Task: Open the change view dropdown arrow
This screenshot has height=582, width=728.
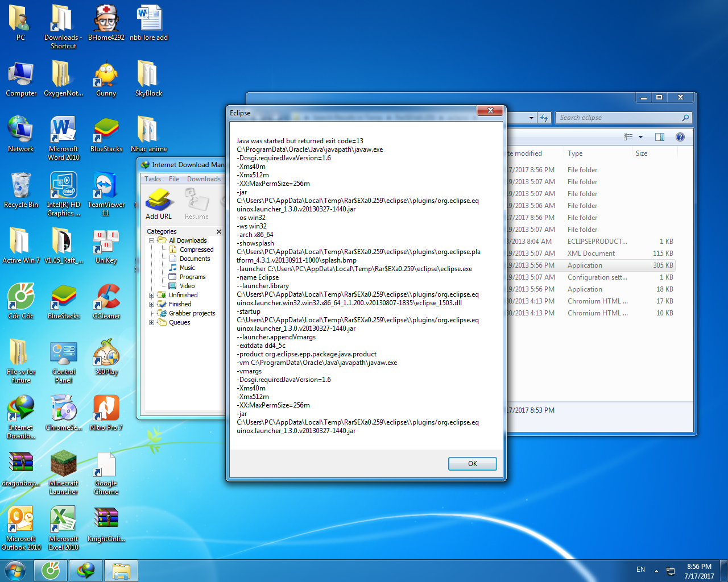Action: click(x=640, y=137)
